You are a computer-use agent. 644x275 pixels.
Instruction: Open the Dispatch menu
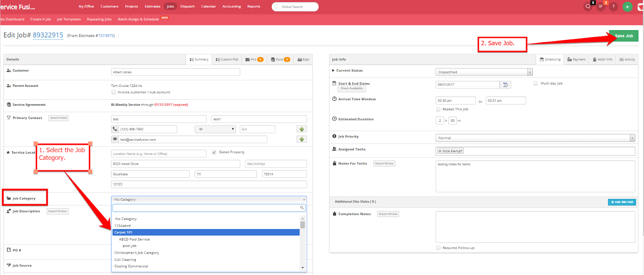pos(188,6)
